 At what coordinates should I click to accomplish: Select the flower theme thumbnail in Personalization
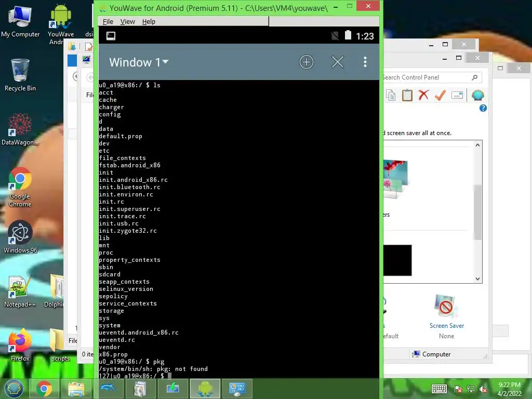[x=395, y=179]
